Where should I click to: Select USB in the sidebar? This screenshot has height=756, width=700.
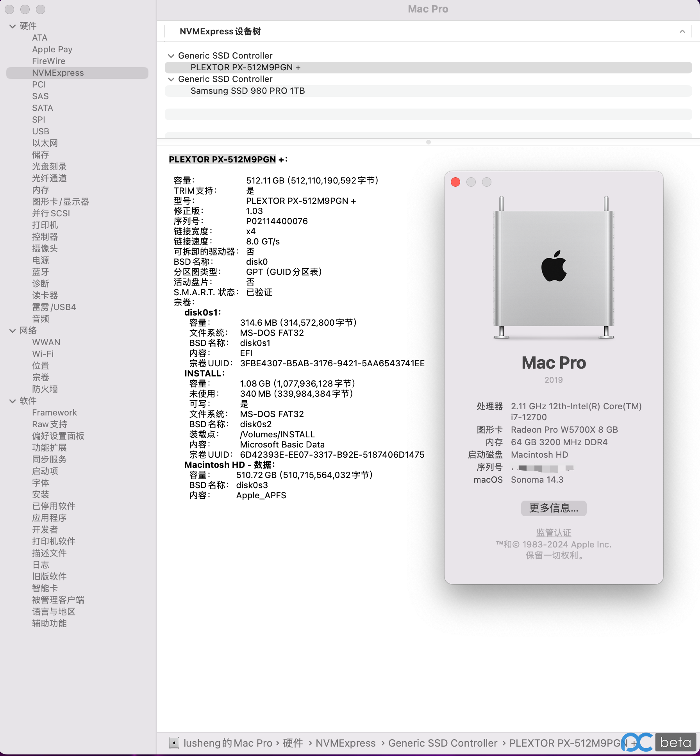coord(41,132)
